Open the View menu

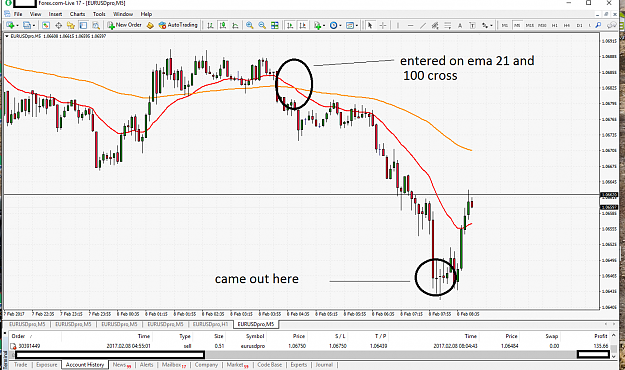(x=35, y=14)
